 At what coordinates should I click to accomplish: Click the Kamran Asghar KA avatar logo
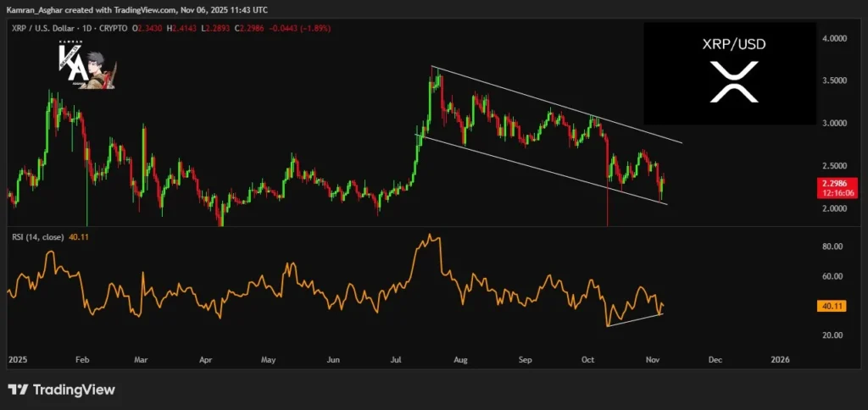(87, 66)
